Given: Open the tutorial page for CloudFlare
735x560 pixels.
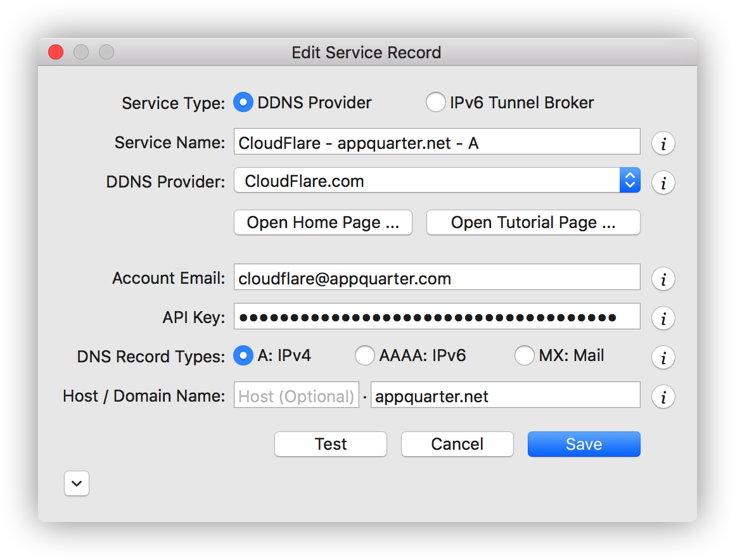Looking at the screenshot, I should [x=533, y=222].
